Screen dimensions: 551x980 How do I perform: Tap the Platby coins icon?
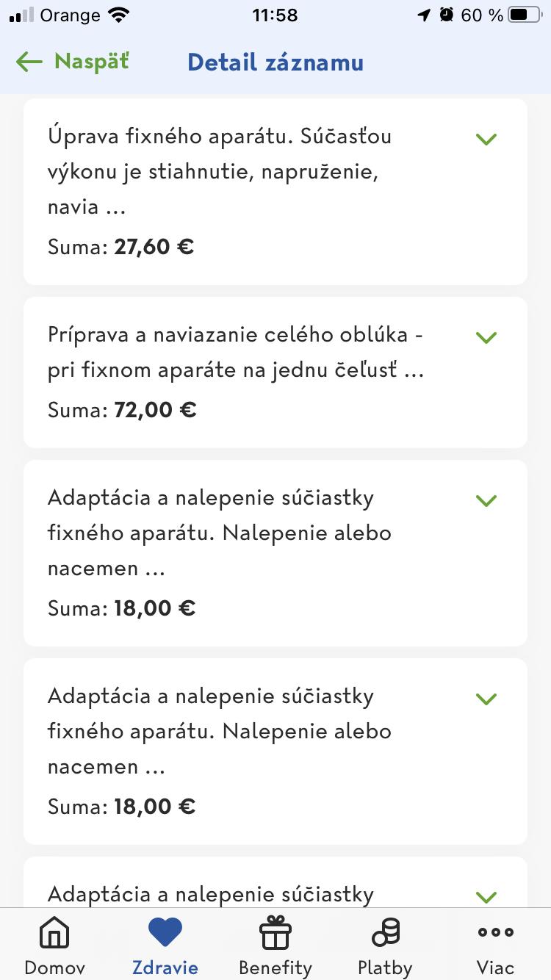[x=385, y=933]
